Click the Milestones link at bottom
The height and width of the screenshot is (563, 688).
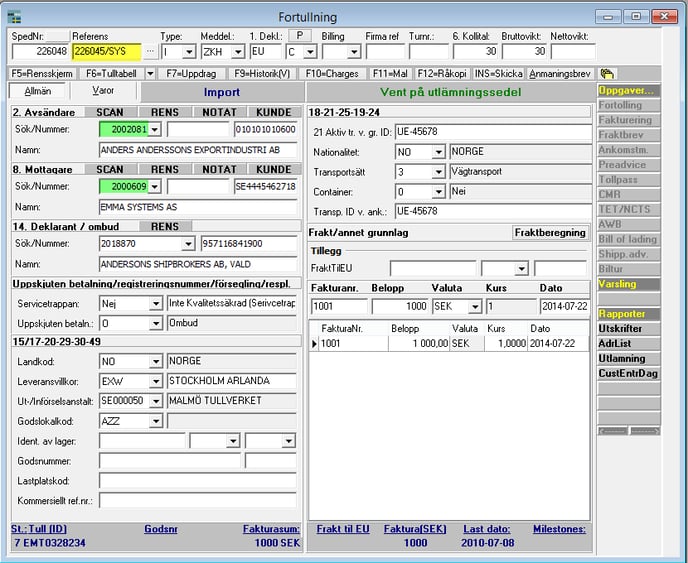[x=559, y=529]
